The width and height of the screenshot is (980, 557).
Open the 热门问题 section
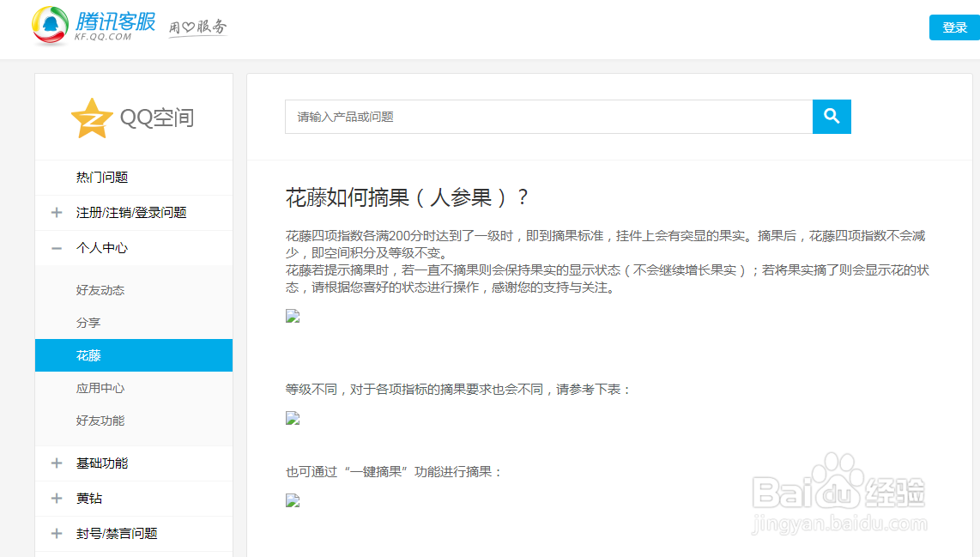[x=102, y=178]
